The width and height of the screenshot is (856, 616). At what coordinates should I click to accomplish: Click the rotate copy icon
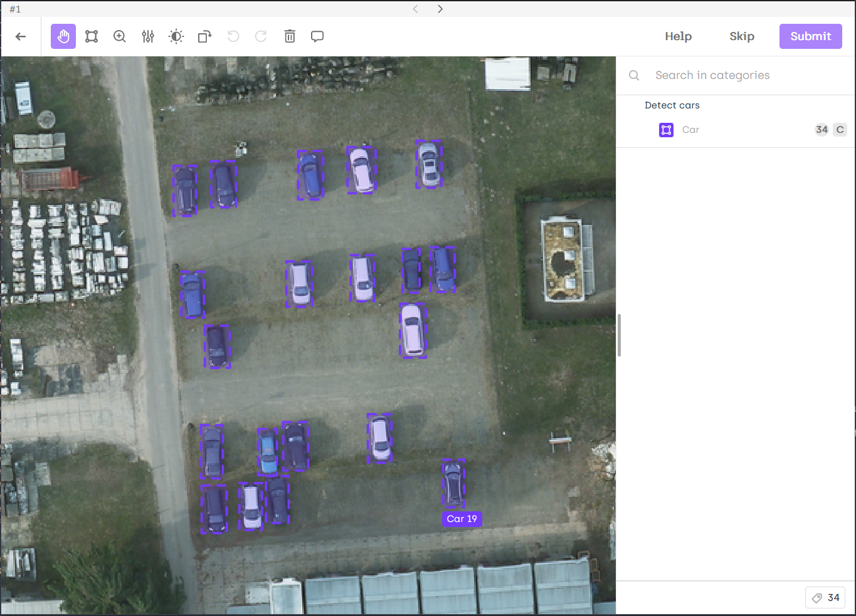coord(204,36)
